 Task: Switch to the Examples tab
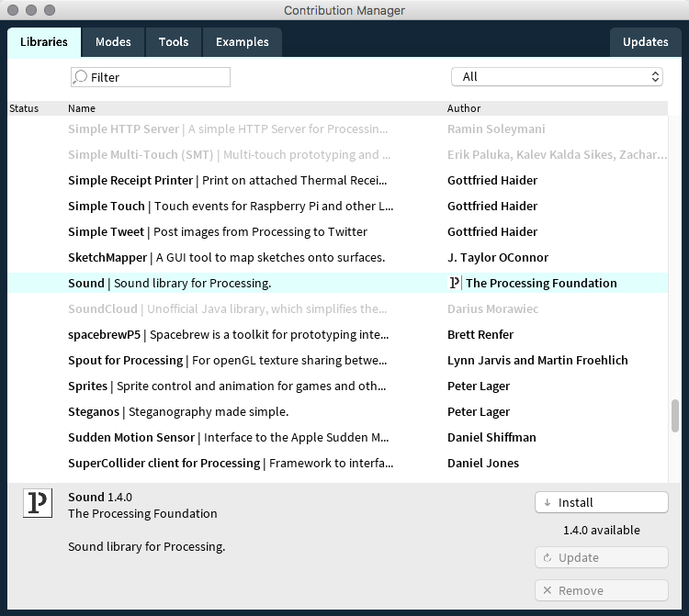point(243,41)
